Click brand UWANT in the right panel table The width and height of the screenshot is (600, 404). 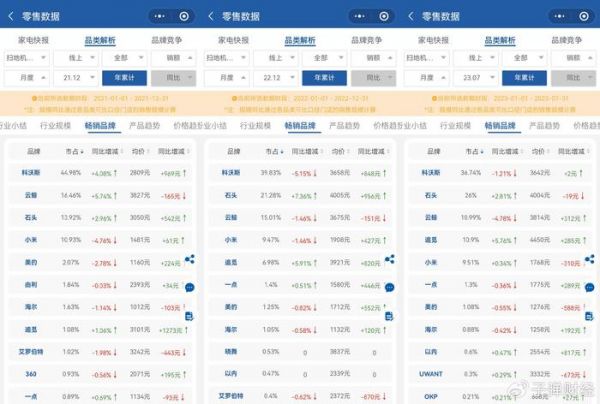coord(432,374)
